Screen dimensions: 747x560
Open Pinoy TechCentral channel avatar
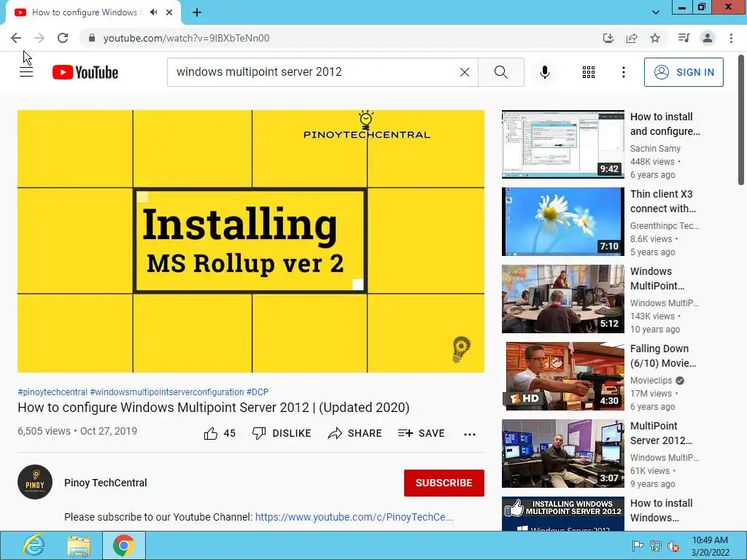click(x=35, y=482)
